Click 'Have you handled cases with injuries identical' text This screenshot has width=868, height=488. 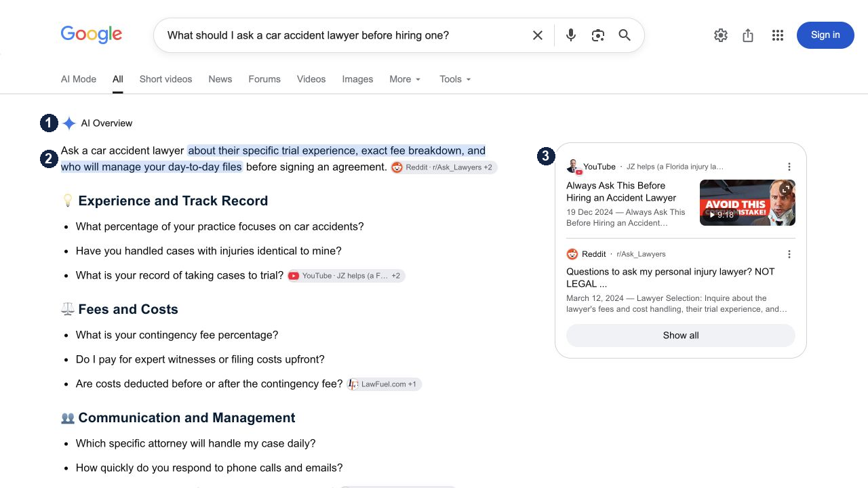(209, 251)
